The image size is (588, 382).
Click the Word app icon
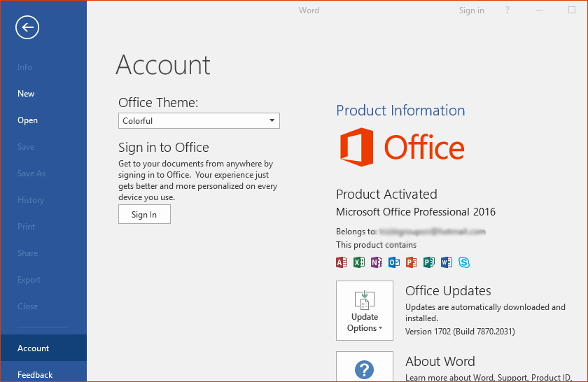tap(447, 262)
